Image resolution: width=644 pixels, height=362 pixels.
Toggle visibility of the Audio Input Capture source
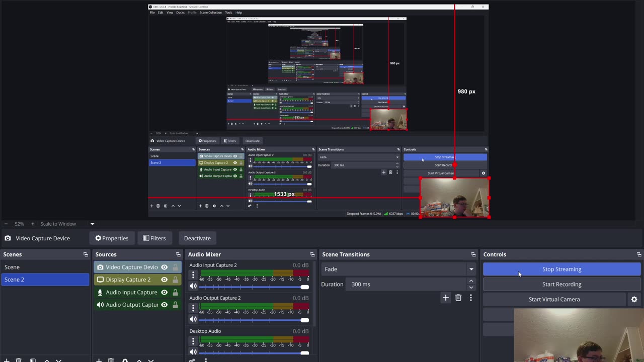pos(164,292)
